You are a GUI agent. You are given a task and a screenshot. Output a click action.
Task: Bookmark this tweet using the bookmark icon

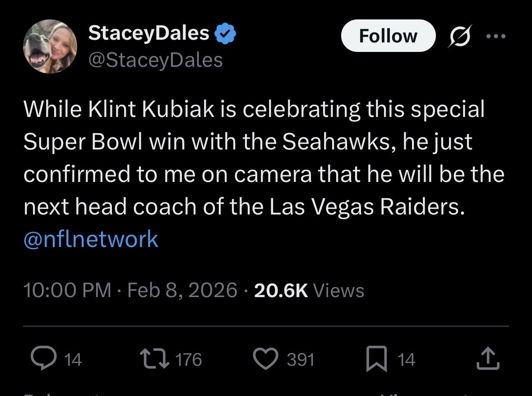[377, 359]
